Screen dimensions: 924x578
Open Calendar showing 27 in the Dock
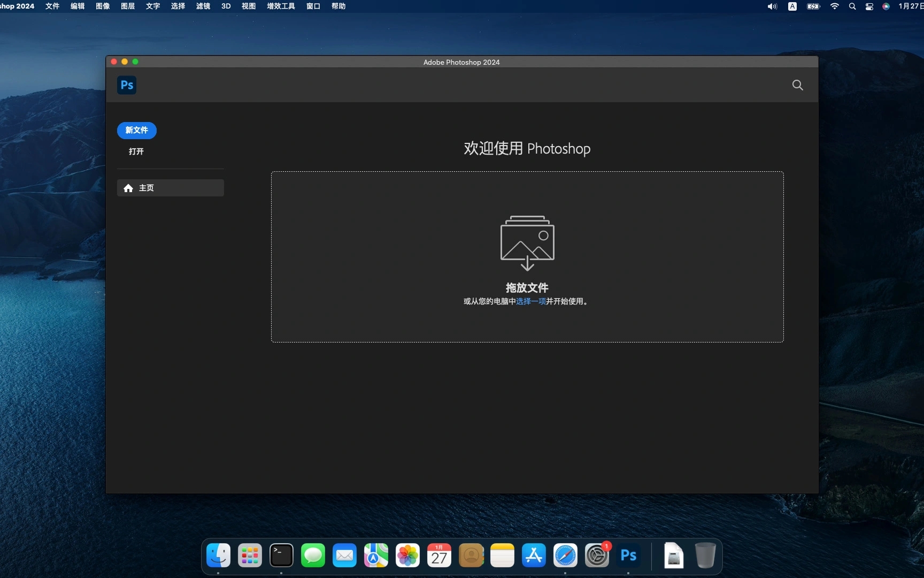[x=439, y=556]
